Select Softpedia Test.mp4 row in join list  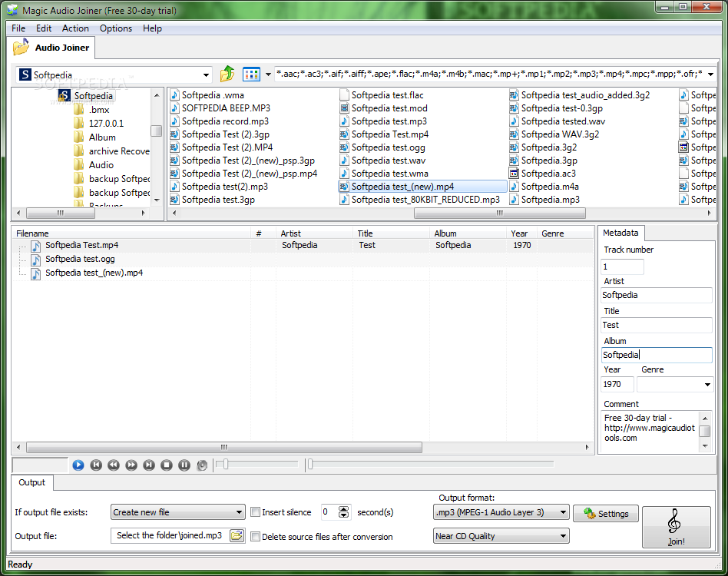tap(303, 245)
